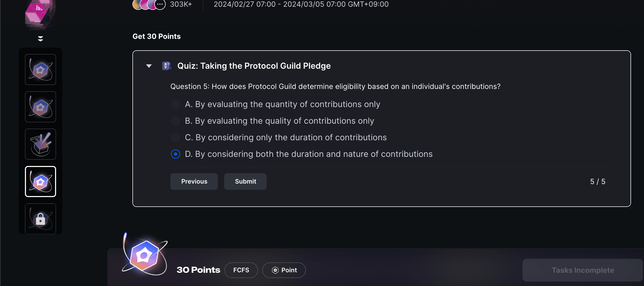Open the locked reward item in sidebar

click(x=41, y=219)
